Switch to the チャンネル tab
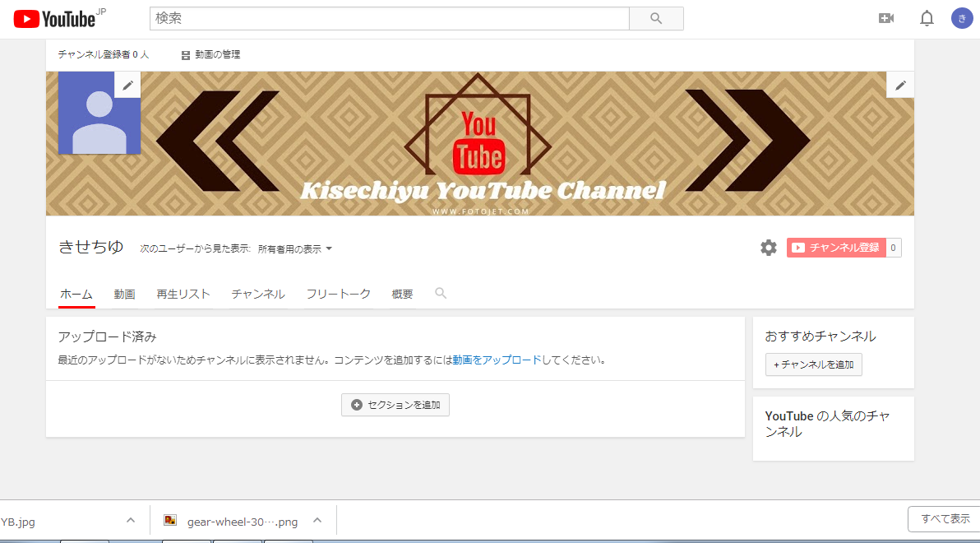980x543 pixels. (x=258, y=294)
